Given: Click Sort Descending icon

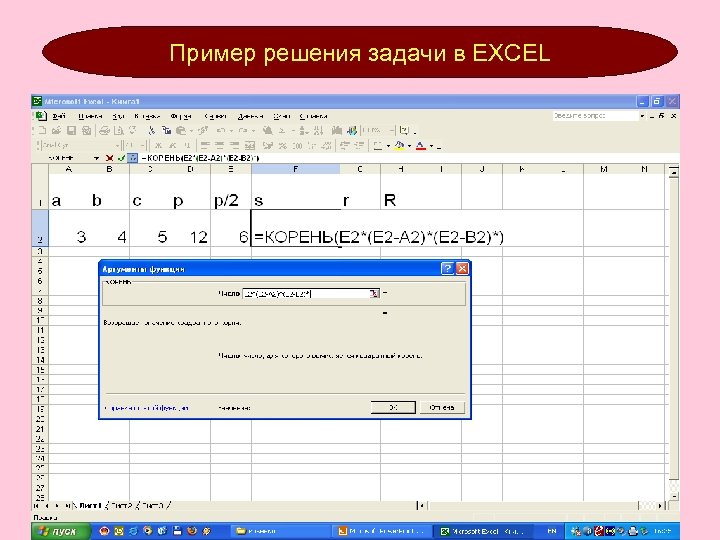Looking at the screenshot, I should pyautogui.click(x=317, y=130).
